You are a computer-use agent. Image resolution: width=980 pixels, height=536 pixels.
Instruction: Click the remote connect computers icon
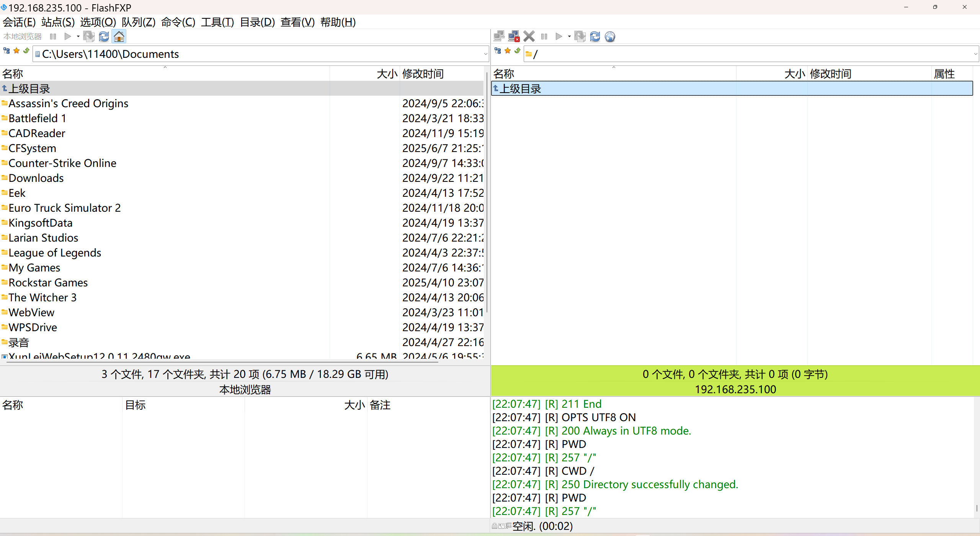click(499, 36)
